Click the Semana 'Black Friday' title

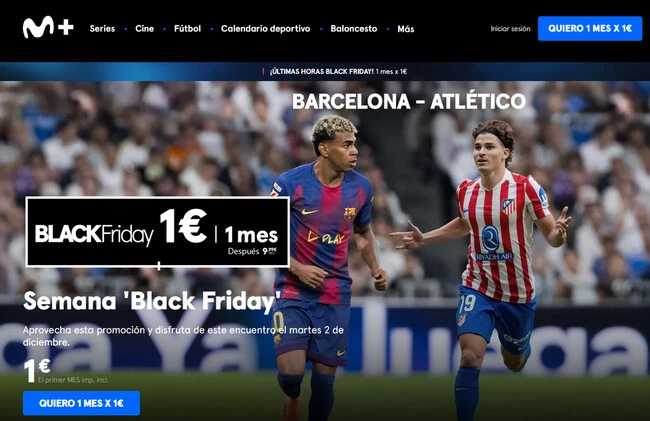click(x=152, y=301)
